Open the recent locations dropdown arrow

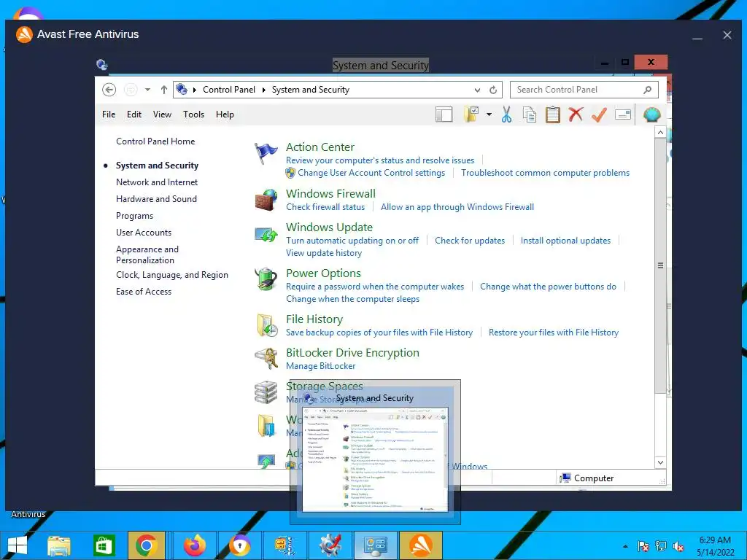click(x=147, y=90)
